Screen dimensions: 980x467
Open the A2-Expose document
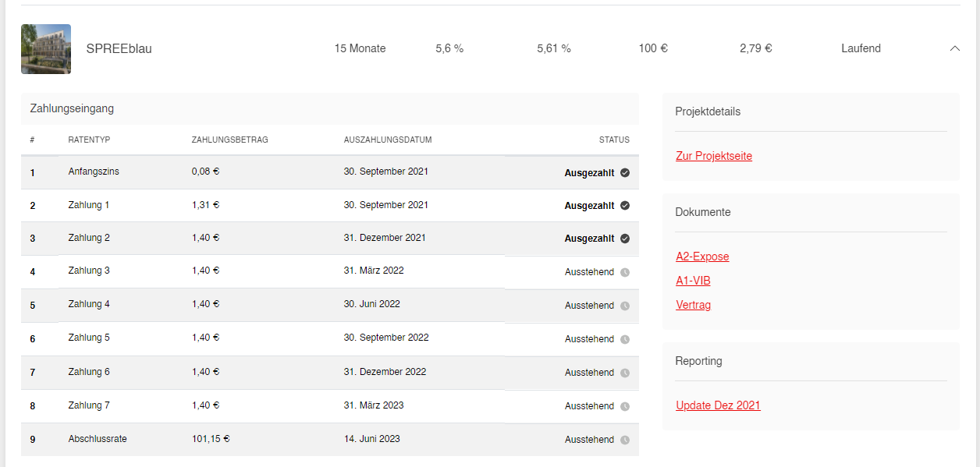click(702, 256)
